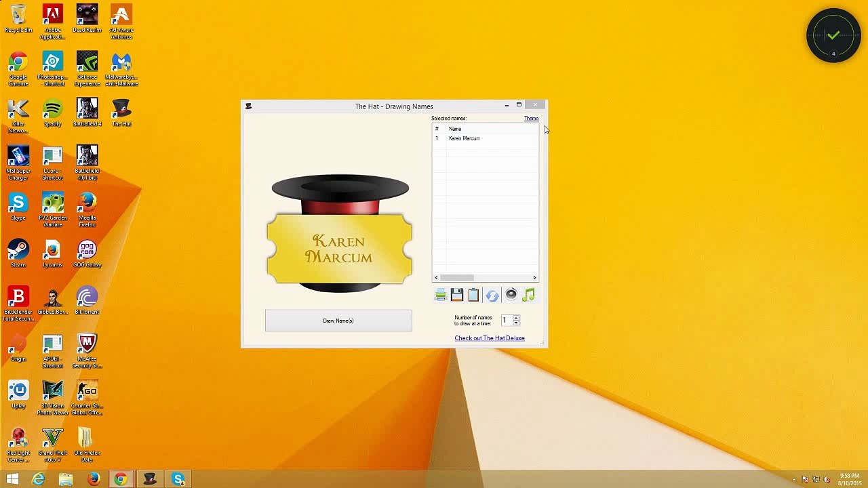Screen dimensions: 868x488
Task: Maximize The Hat window
Action: pyautogui.click(x=519, y=105)
